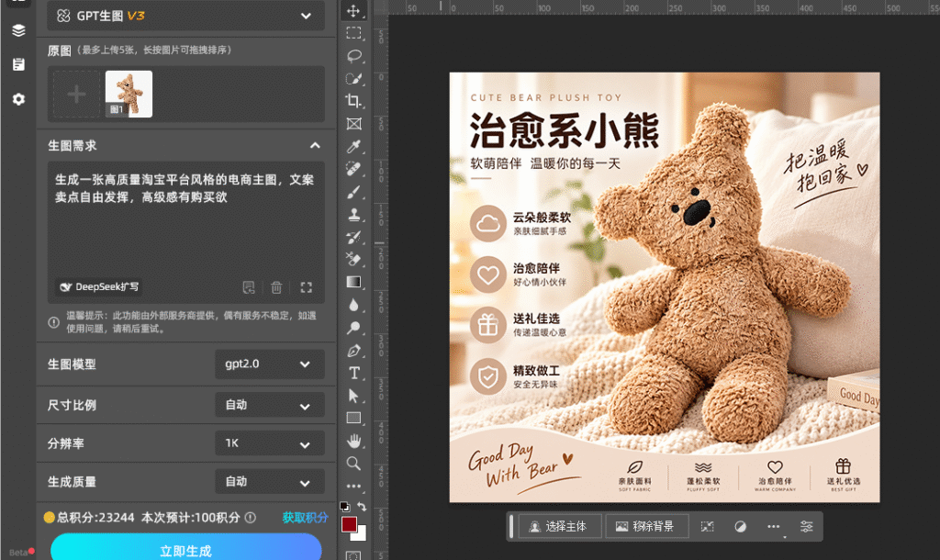Expand the GPT生图 V3 mode dropdown
The image size is (940, 560).
[185, 16]
